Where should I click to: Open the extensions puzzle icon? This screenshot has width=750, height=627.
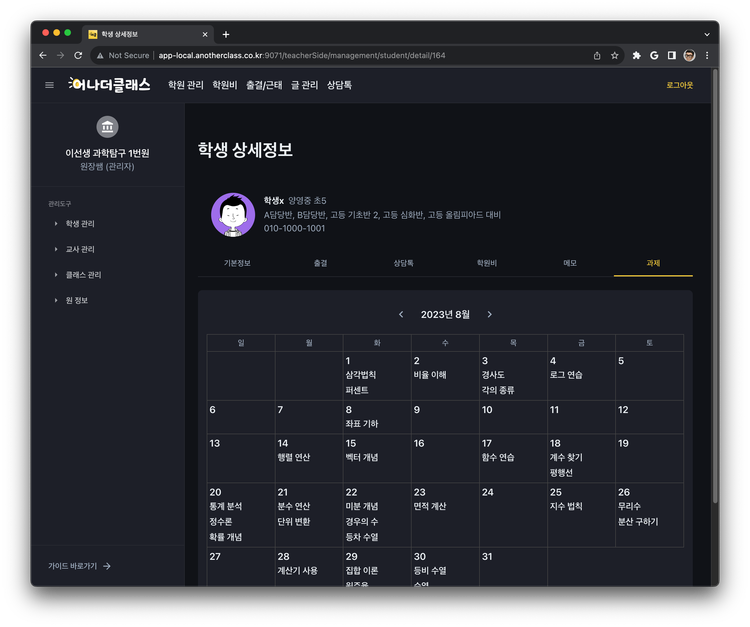pyautogui.click(x=637, y=55)
